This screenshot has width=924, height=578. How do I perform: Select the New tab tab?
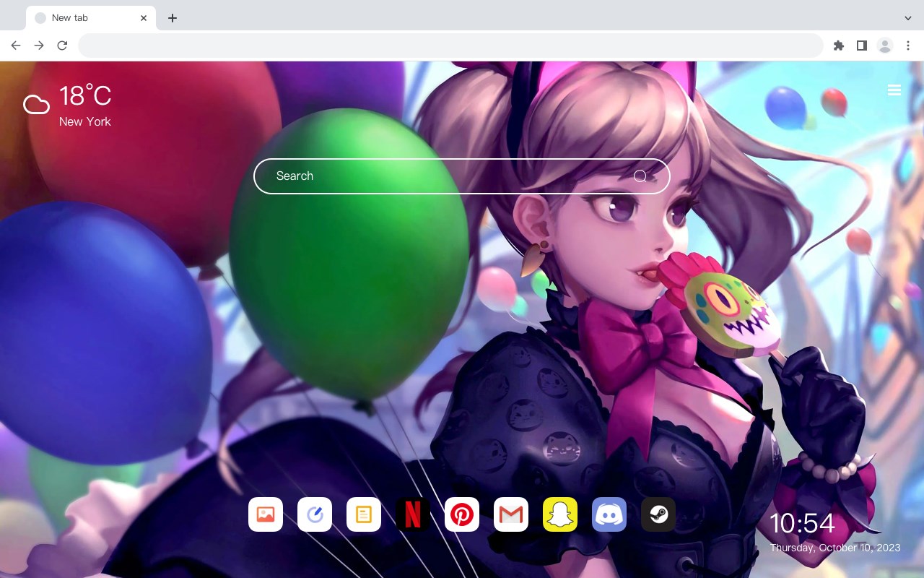[x=91, y=18]
